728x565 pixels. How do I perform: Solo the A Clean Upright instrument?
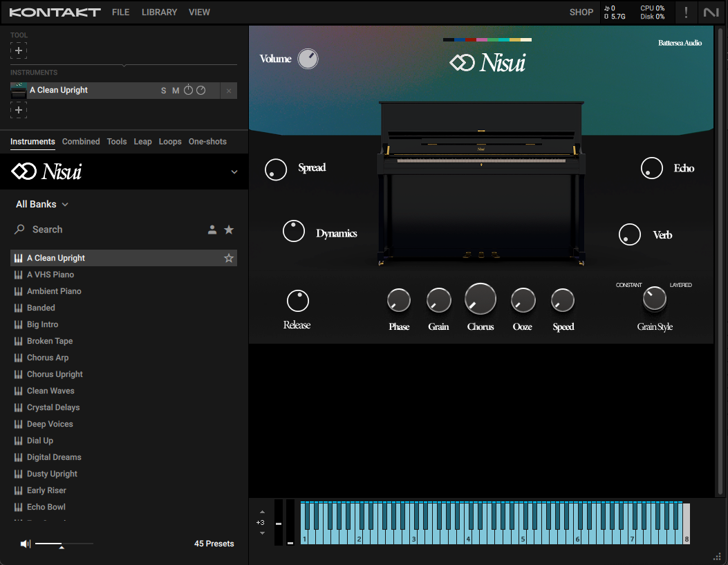[164, 91]
